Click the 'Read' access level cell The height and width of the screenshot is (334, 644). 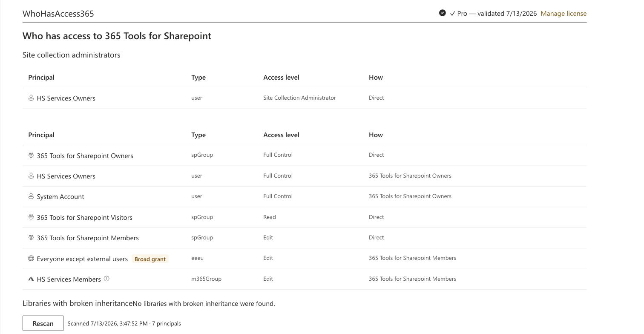click(270, 217)
